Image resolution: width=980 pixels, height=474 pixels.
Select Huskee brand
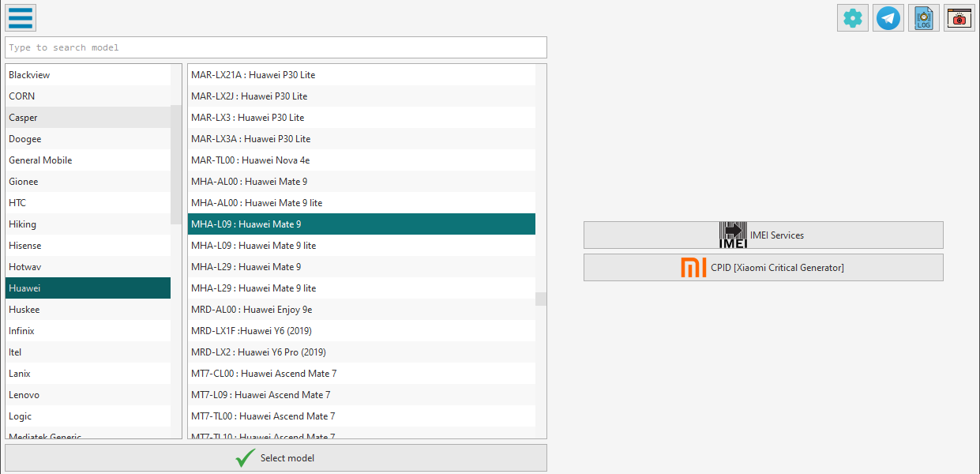click(88, 310)
